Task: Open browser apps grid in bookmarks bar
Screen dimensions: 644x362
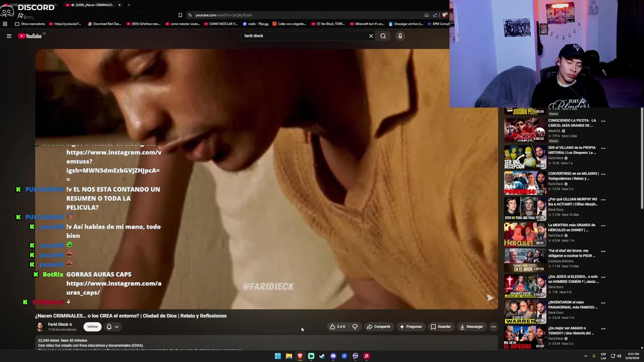Action: tap(5, 24)
